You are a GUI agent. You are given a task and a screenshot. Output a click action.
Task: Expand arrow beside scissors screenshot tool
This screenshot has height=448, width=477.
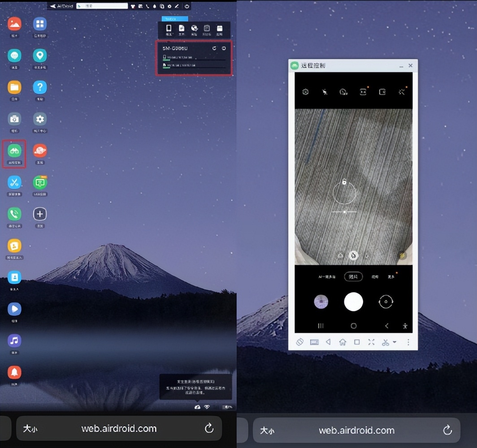(x=395, y=342)
